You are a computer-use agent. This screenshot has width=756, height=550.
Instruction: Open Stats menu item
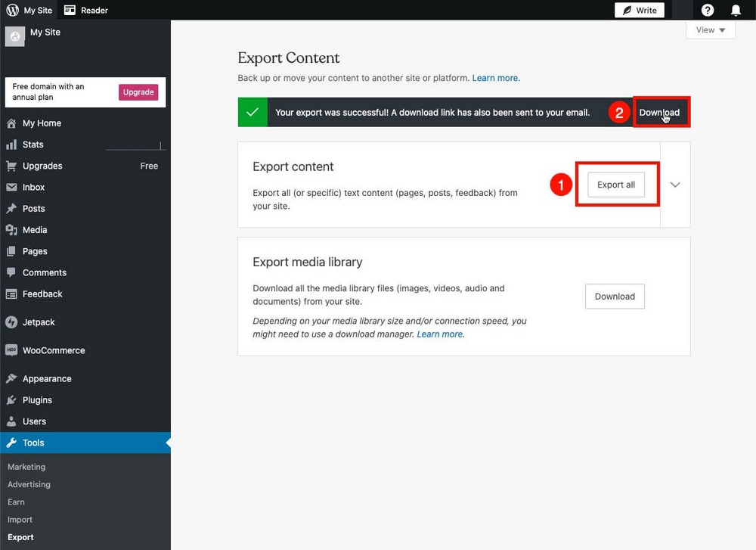pos(85,144)
